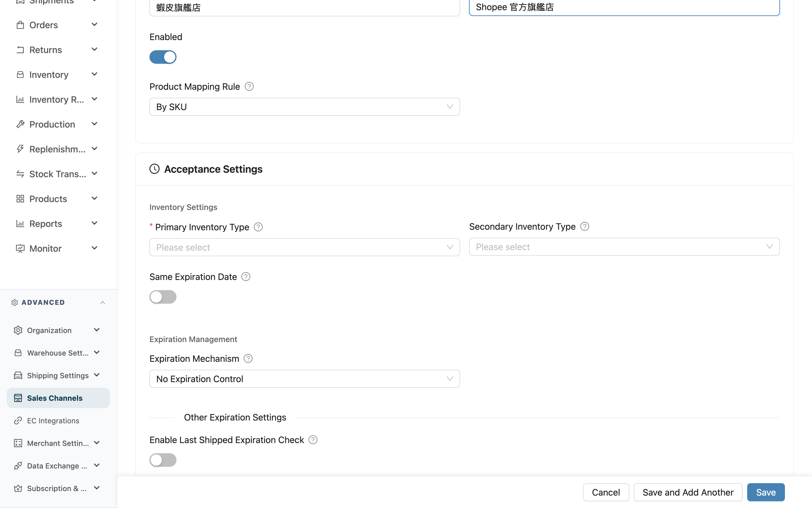Select Sales Channels in the sidebar
The height and width of the screenshot is (508, 812).
coord(58,398)
